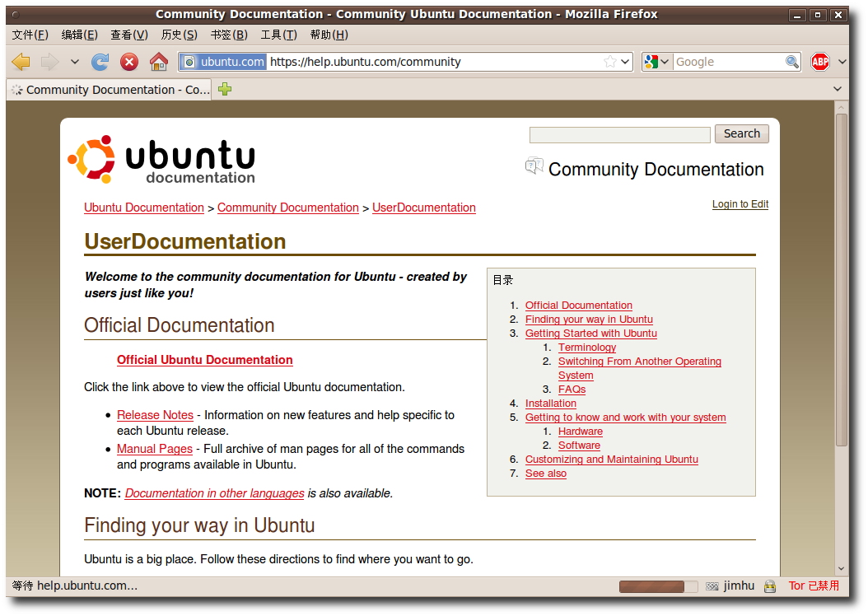Open the FAQs contents link

pos(572,390)
